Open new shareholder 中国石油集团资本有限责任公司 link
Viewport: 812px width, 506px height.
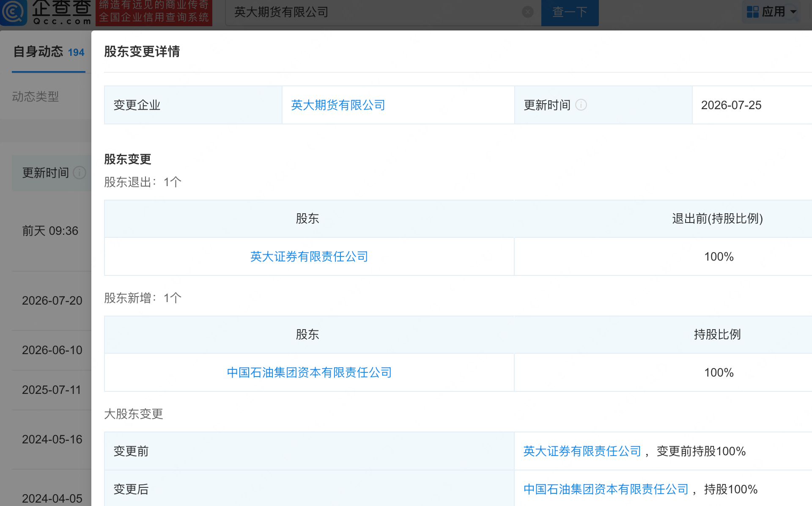click(x=309, y=372)
